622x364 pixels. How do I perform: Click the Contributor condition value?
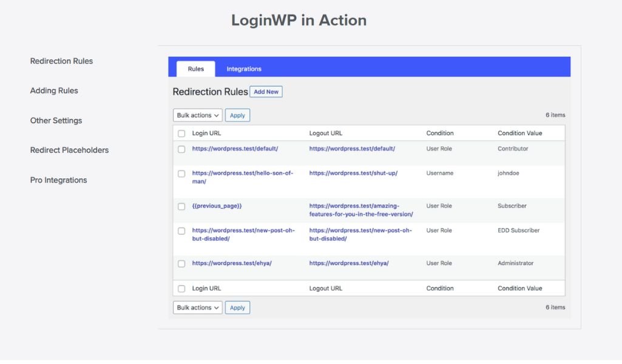[513, 149]
